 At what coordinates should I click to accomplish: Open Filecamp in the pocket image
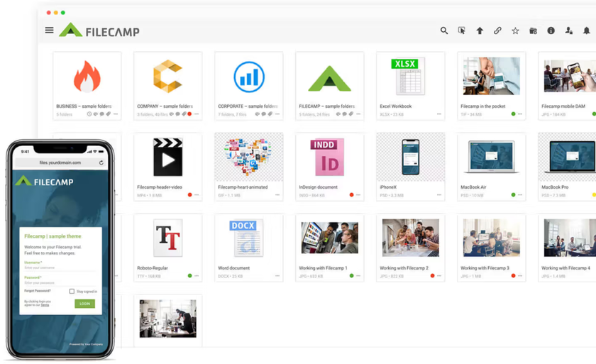coord(492,76)
